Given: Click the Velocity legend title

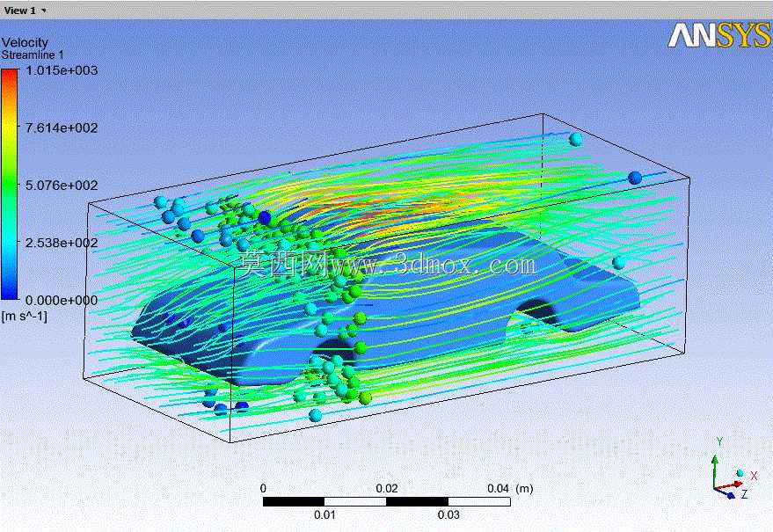Looking at the screenshot, I should click(x=25, y=42).
